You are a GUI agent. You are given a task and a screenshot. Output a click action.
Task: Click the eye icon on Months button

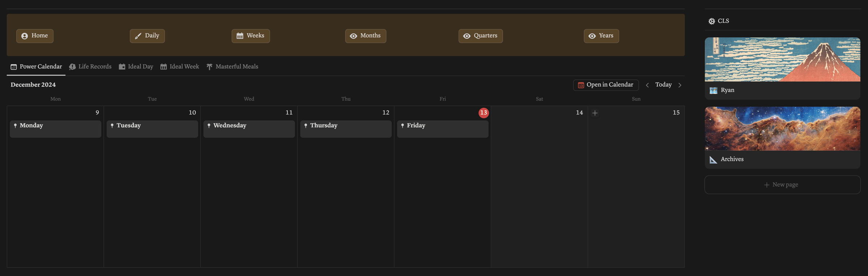353,36
